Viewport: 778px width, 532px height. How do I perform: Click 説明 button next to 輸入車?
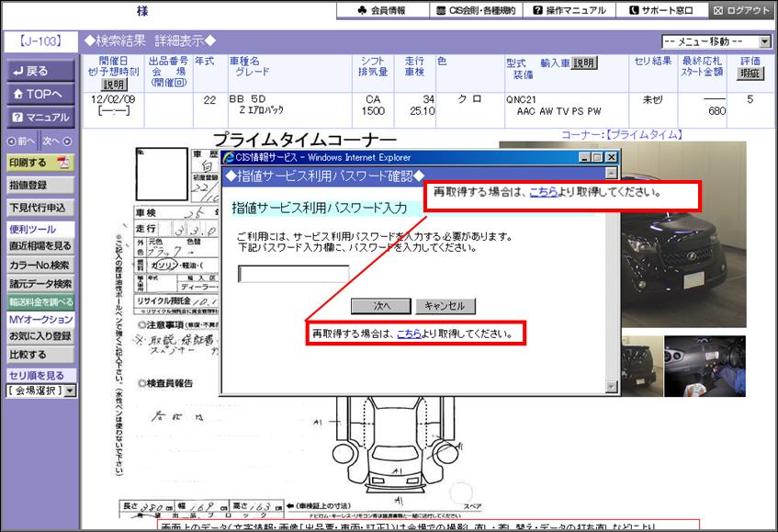coord(584,63)
